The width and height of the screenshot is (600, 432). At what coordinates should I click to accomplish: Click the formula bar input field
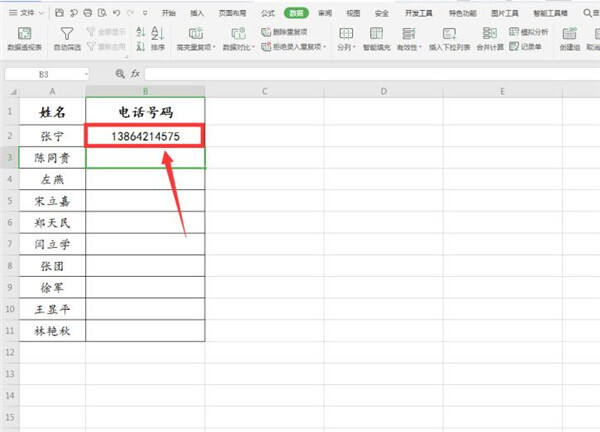pos(372,74)
